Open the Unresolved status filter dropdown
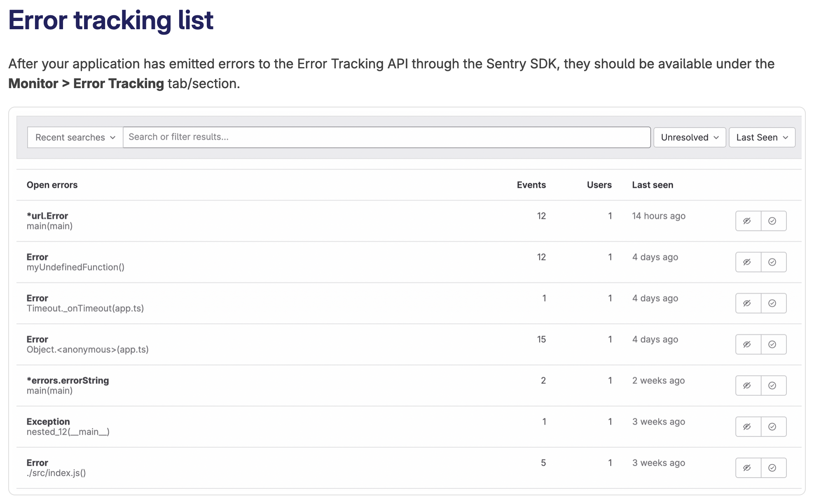 (x=689, y=137)
